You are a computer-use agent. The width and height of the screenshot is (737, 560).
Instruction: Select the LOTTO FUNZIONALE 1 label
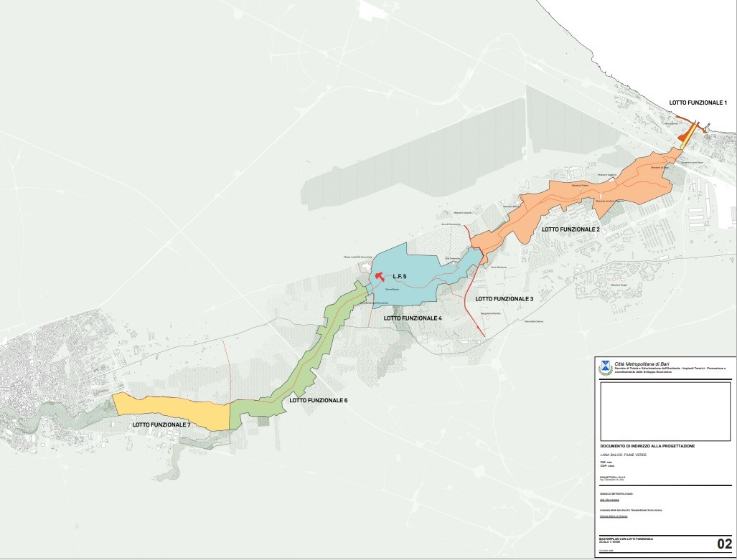(698, 103)
